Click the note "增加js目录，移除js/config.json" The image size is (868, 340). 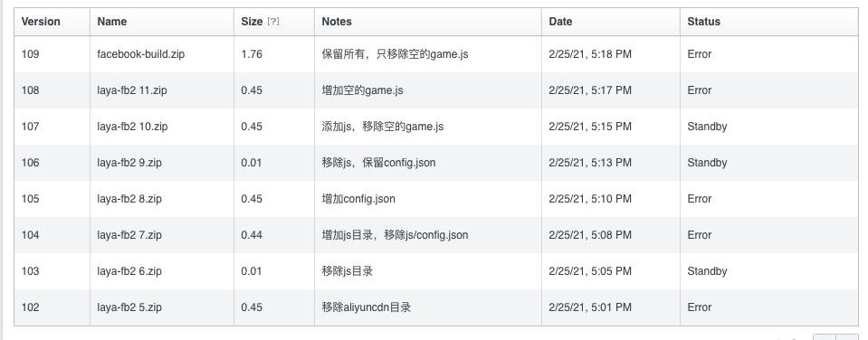(396, 235)
